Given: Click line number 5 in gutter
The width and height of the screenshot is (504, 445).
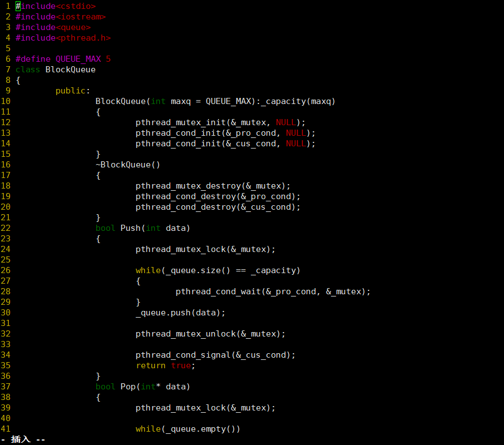Looking at the screenshot, I should [8, 48].
